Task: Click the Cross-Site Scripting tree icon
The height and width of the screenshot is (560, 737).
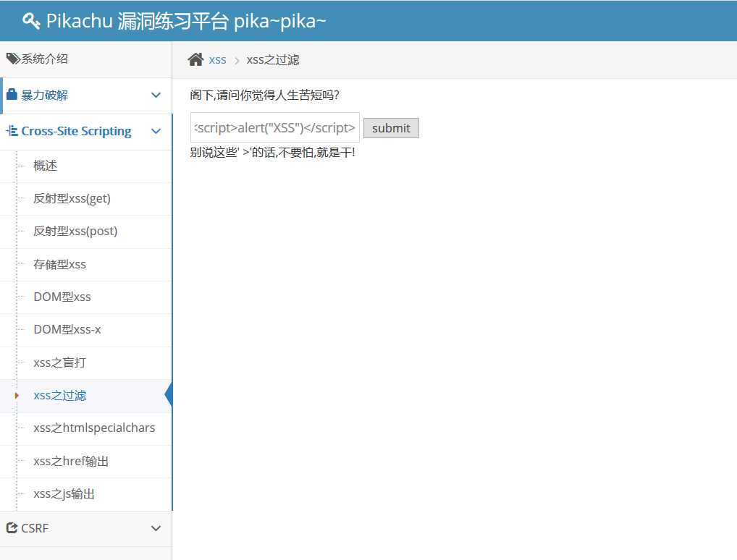Action: [x=12, y=131]
